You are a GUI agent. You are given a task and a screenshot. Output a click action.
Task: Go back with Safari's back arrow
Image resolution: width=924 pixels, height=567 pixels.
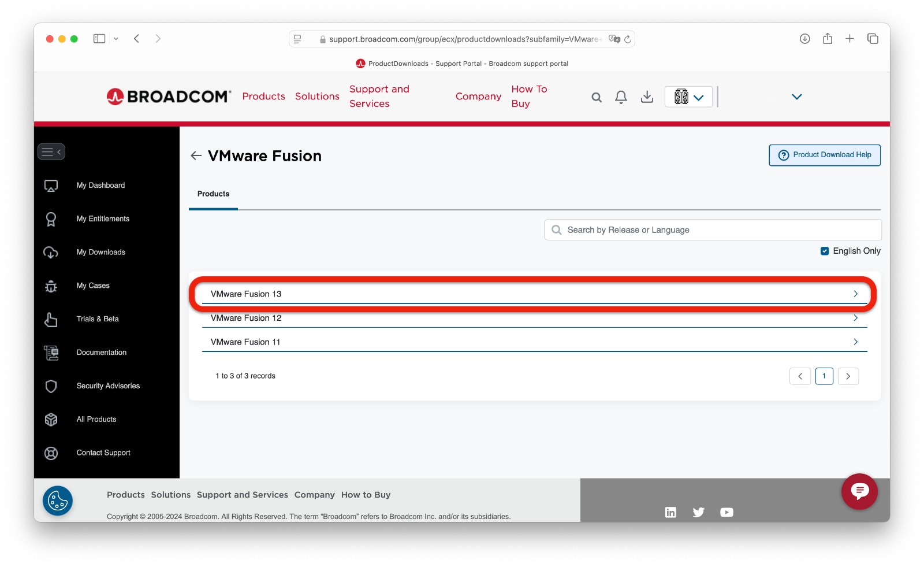point(137,39)
